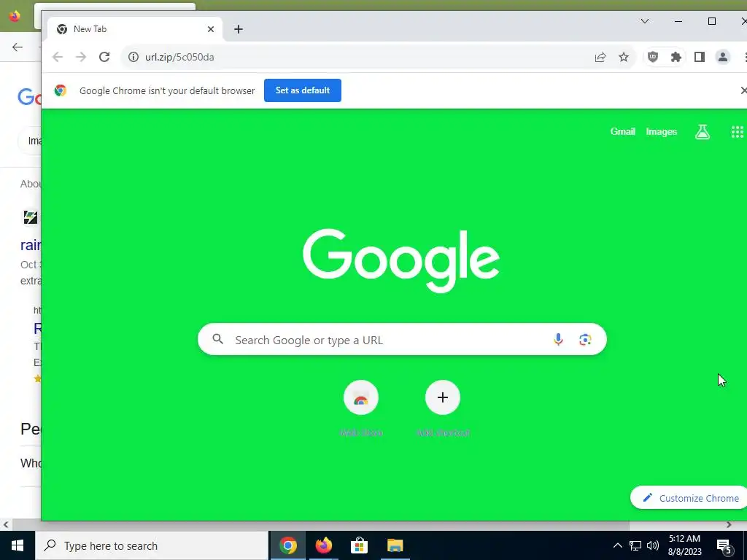Expand the tab search chevron

pyautogui.click(x=645, y=21)
